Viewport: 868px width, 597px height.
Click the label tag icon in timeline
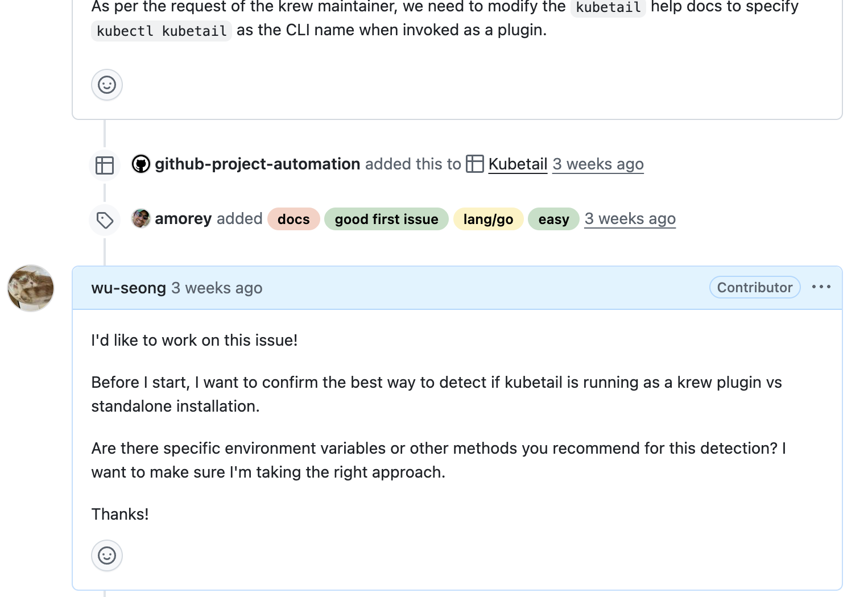105,220
